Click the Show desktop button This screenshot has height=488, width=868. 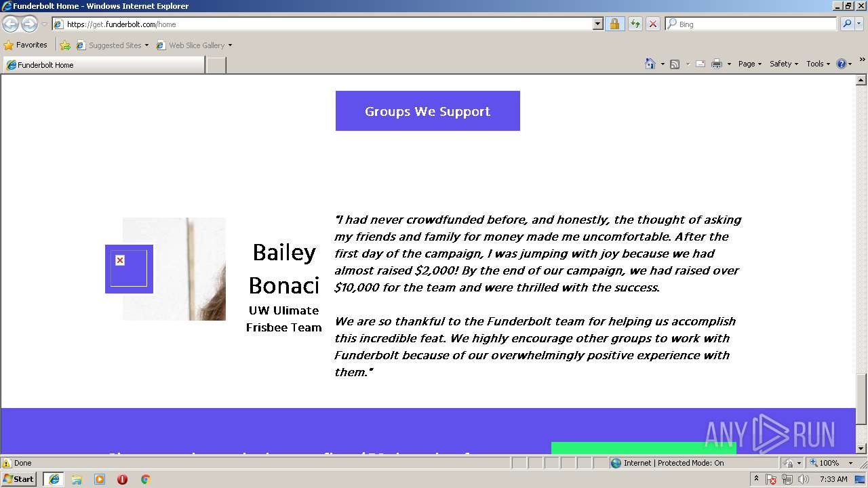862,479
